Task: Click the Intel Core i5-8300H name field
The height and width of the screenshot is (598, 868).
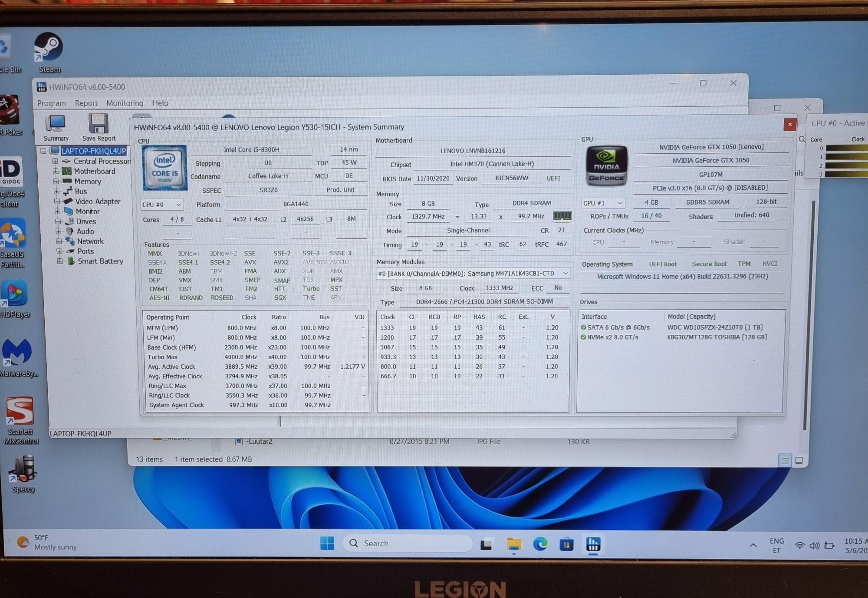Action: 251,150
